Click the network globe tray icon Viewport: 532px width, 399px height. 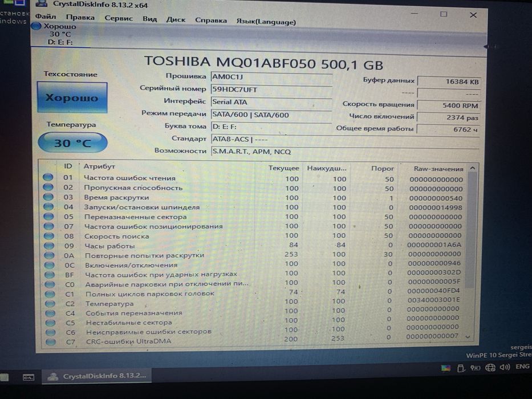(x=490, y=368)
